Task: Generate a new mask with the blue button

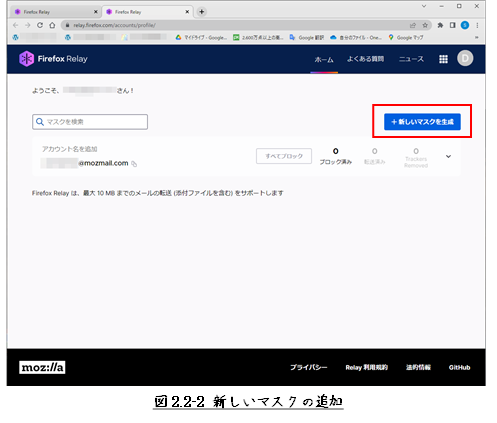Action: tap(422, 122)
